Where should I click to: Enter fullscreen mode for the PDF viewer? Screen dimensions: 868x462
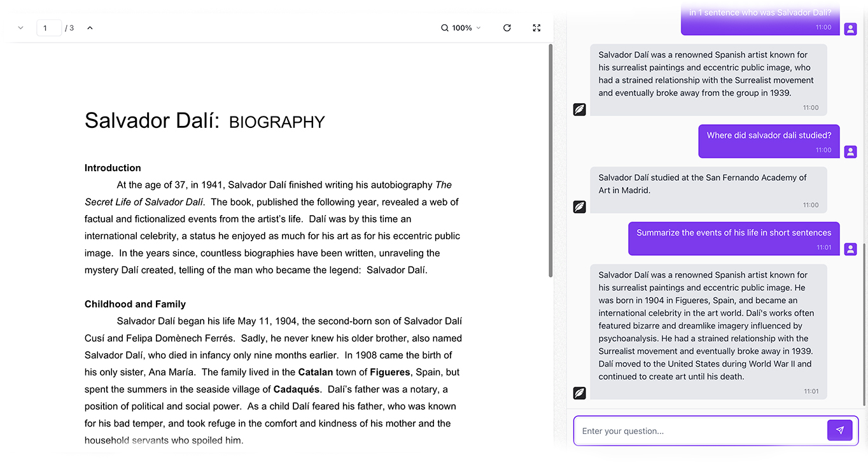coord(536,28)
